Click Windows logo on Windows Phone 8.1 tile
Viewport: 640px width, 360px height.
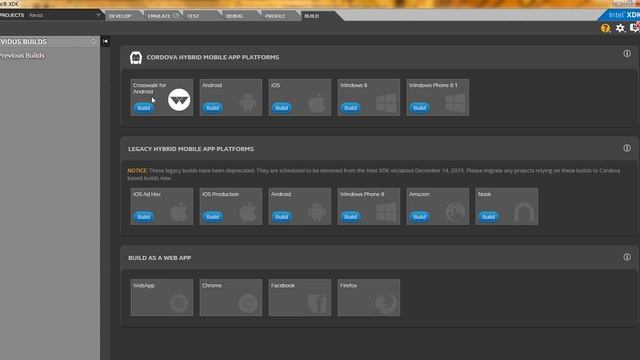tap(455, 103)
